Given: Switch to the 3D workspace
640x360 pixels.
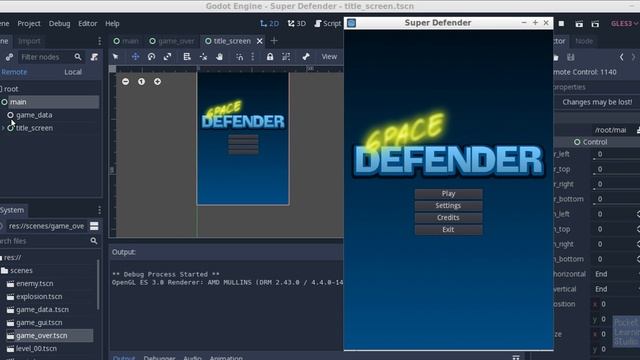Looking at the screenshot, I should pyautogui.click(x=297, y=24).
